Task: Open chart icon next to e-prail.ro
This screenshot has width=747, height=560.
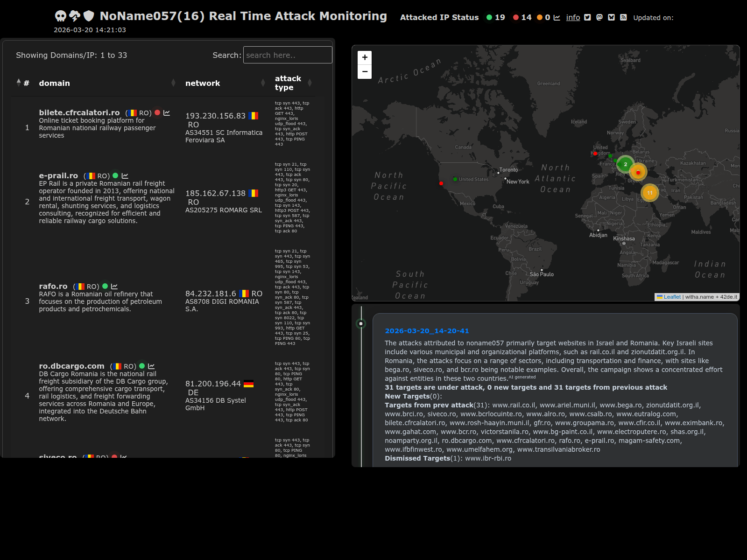Action: (125, 176)
